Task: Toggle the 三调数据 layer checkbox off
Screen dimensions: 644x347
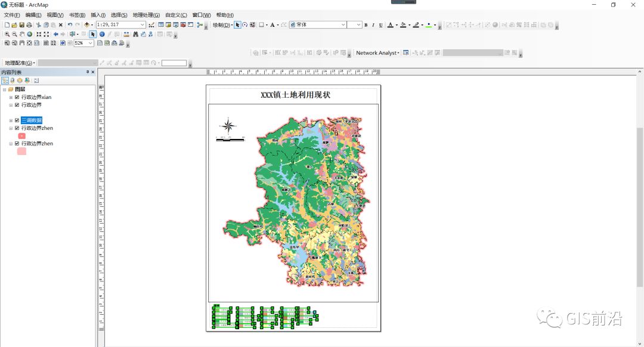Action: 17,120
